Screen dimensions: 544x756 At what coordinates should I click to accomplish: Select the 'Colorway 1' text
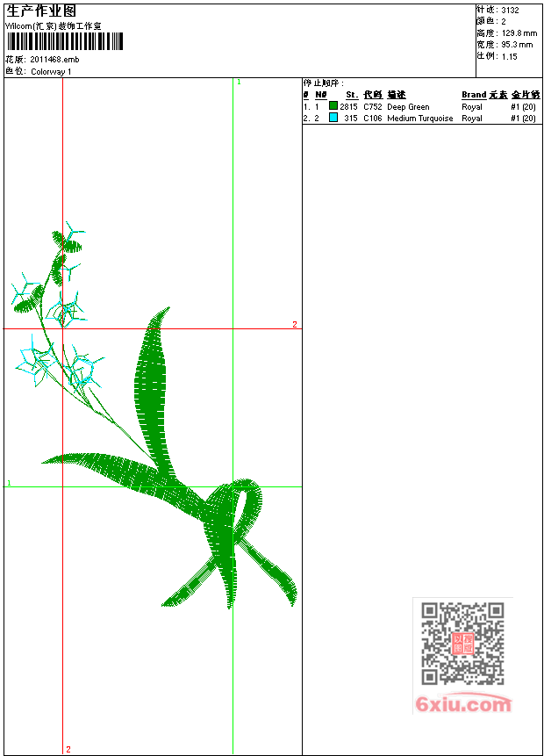coord(51,71)
